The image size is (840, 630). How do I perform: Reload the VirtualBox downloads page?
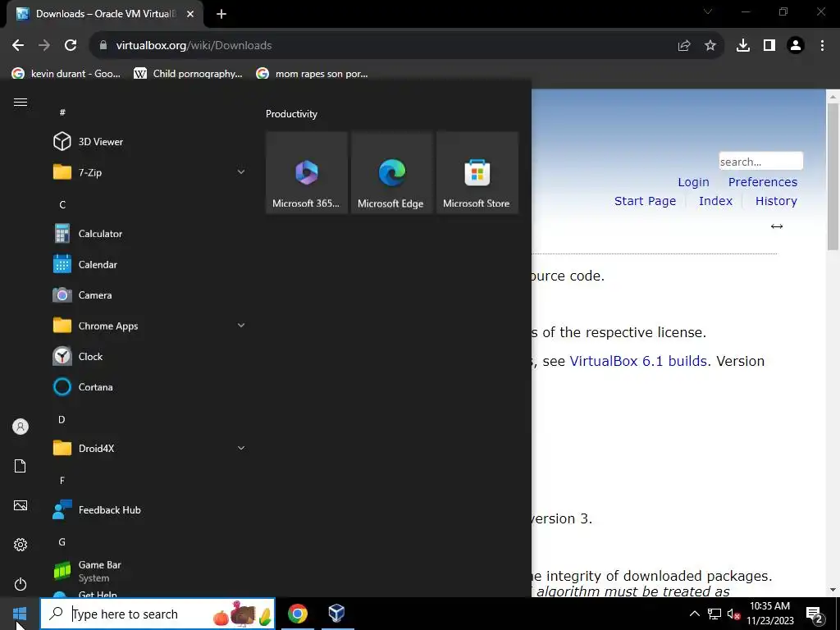pyautogui.click(x=71, y=46)
